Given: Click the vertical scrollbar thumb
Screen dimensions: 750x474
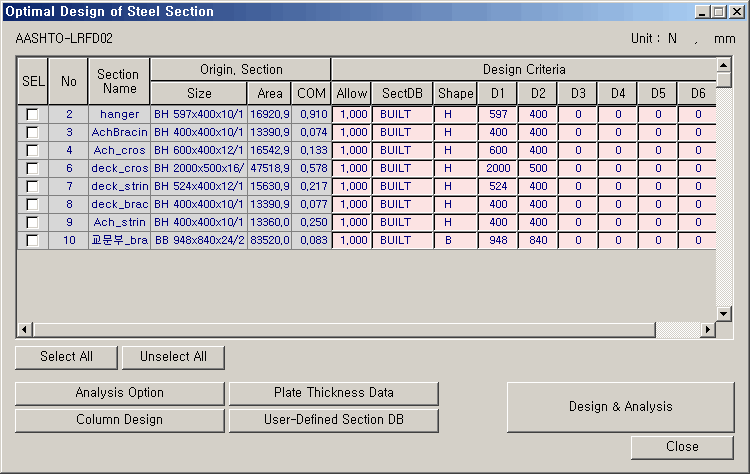Looking at the screenshot, I should click(x=724, y=79).
